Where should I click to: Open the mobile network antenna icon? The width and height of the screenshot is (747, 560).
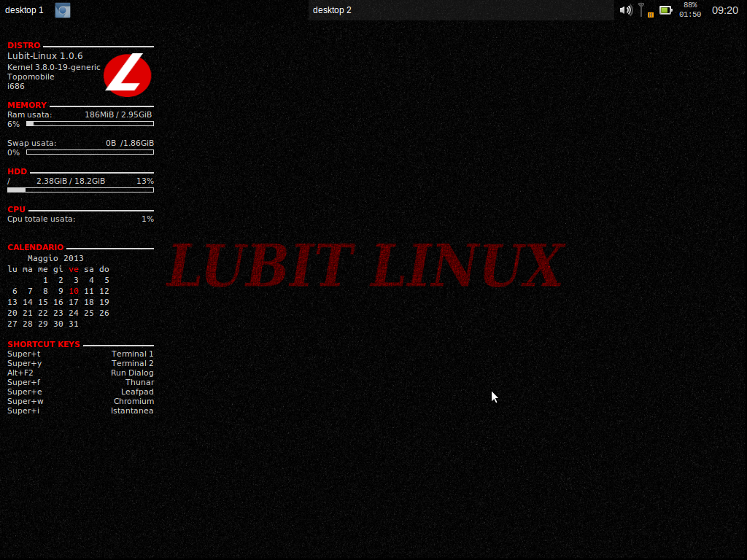642,9
